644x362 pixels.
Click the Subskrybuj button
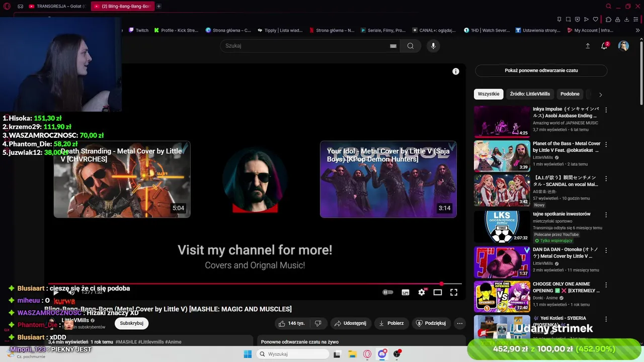pos(131,323)
